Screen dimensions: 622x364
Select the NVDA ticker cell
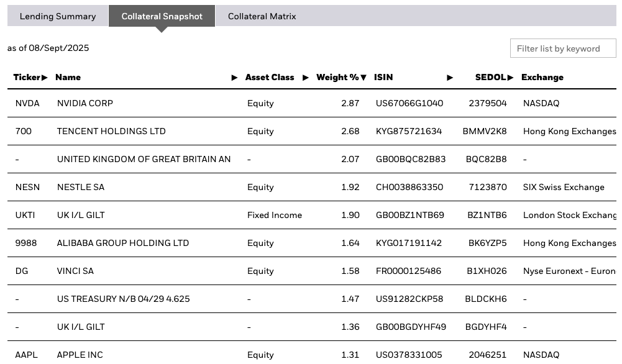coord(27,103)
